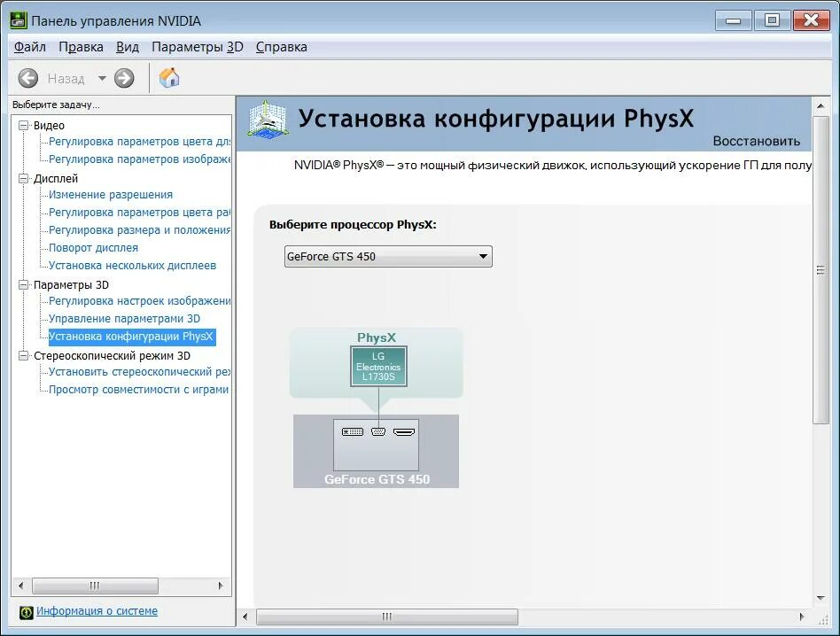The width and height of the screenshot is (840, 636).
Task: Click the Видео category label
Action: (49, 125)
